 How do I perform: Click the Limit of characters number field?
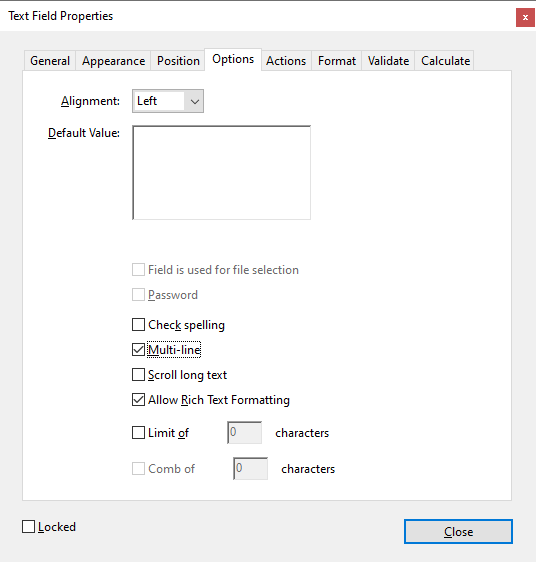point(245,433)
